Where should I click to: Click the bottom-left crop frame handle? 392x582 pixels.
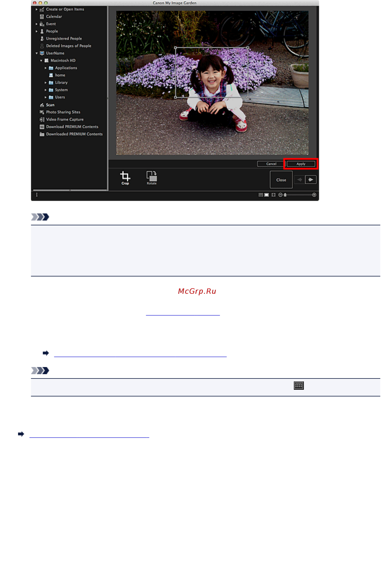tap(175, 97)
